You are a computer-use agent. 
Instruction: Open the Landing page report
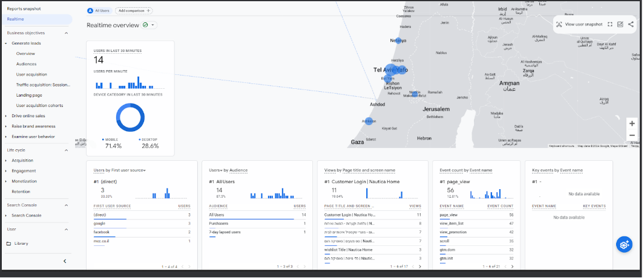click(29, 95)
